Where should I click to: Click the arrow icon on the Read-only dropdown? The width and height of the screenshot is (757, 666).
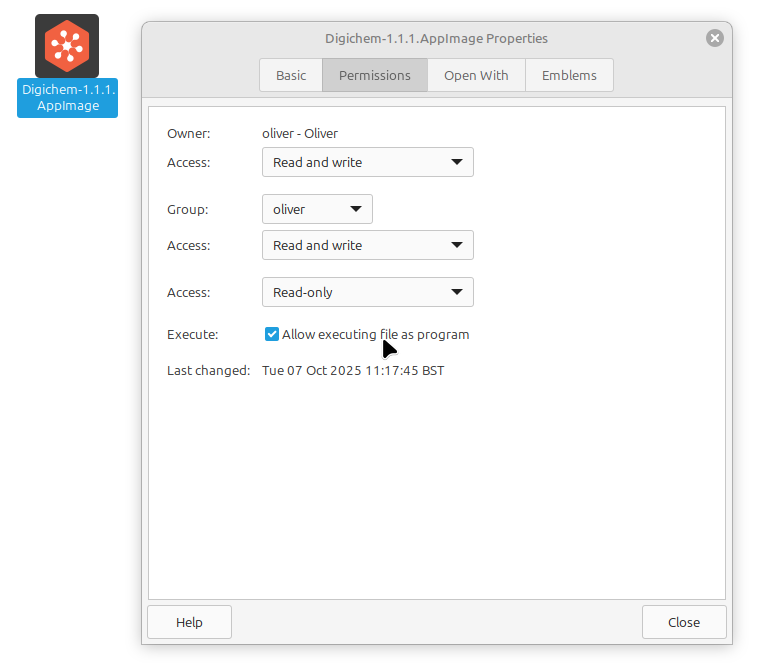click(x=456, y=292)
